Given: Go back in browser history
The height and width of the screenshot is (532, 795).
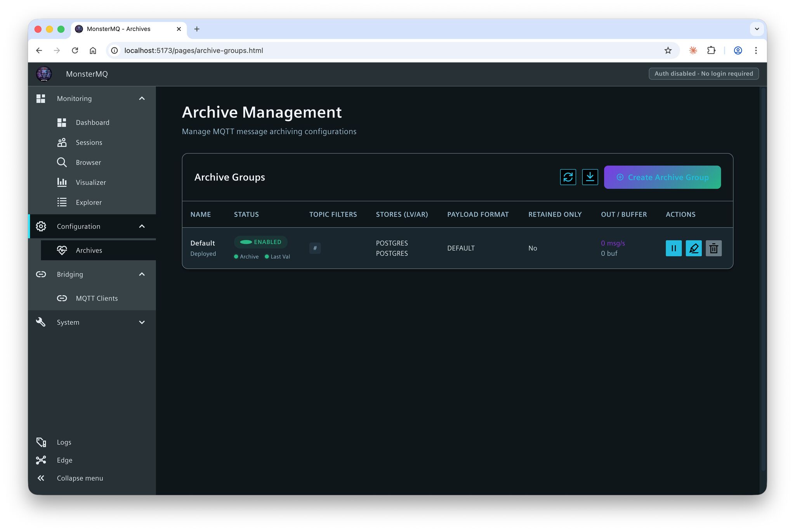Looking at the screenshot, I should (39, 50).
